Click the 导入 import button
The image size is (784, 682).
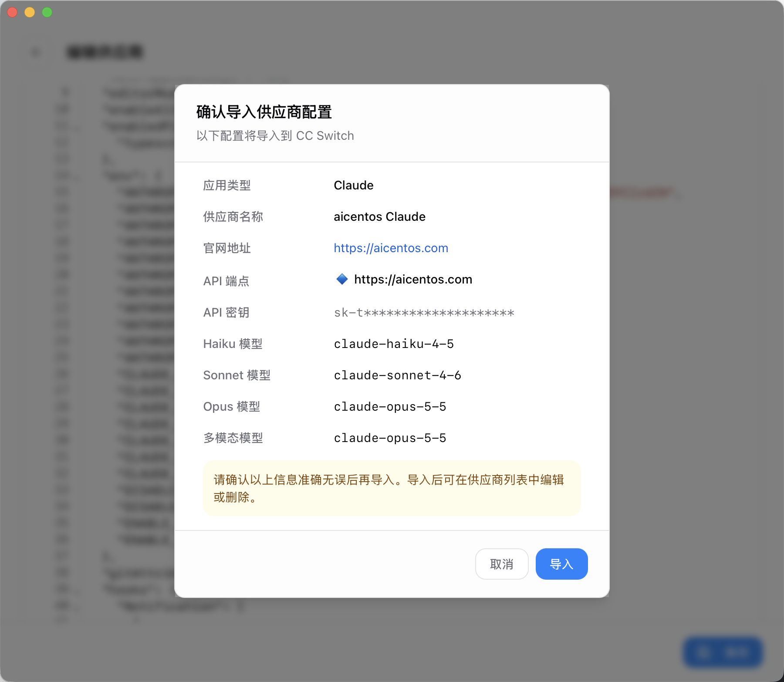pos(561,564)
